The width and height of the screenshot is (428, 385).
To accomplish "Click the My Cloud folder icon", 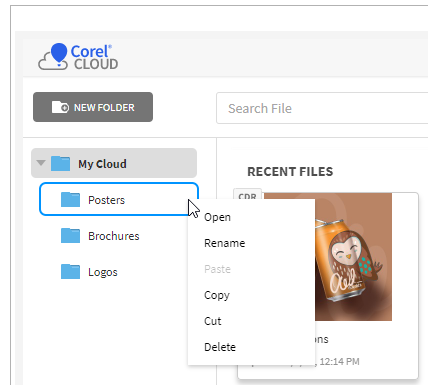I will pos(60,163).
